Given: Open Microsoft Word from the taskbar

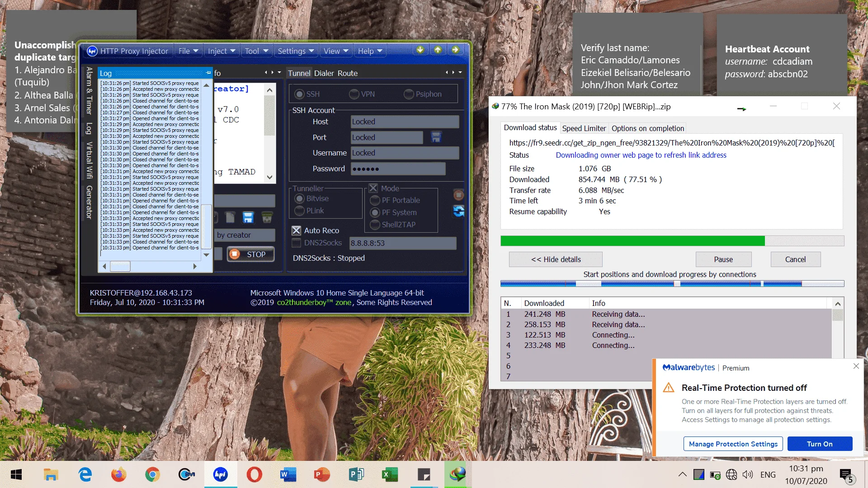Looking at the screenshot, I should pyautogui.click(x=288, y=474).
